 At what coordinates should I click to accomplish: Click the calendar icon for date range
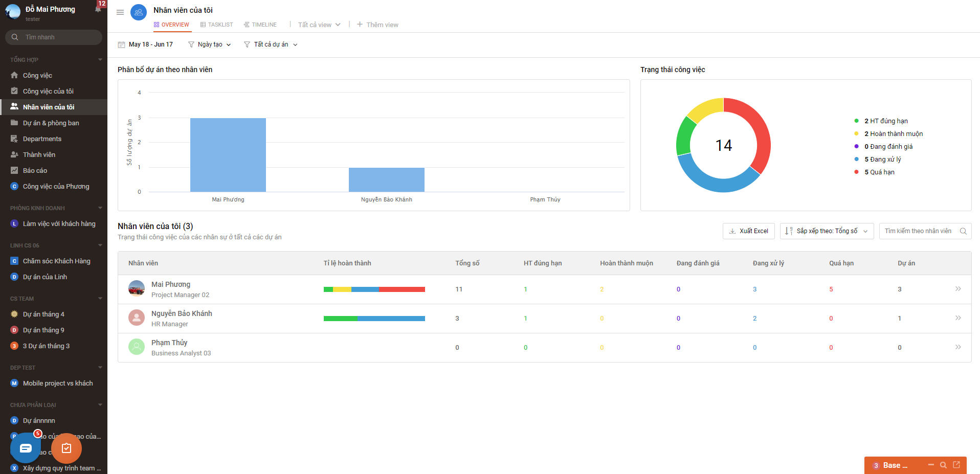(121, 44)
